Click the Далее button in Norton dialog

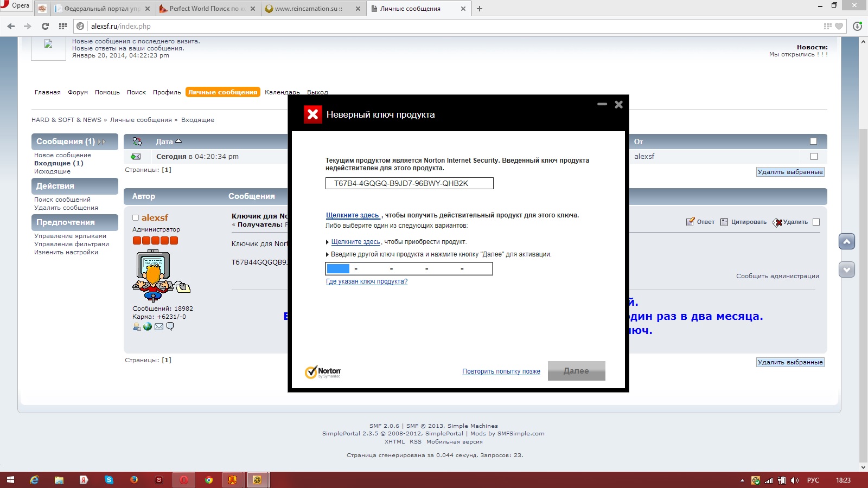point(576,371)
